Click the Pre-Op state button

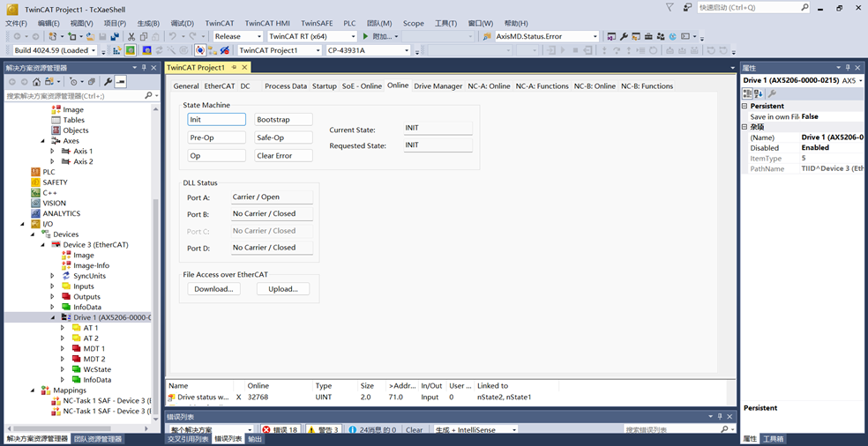pos(216,138)
